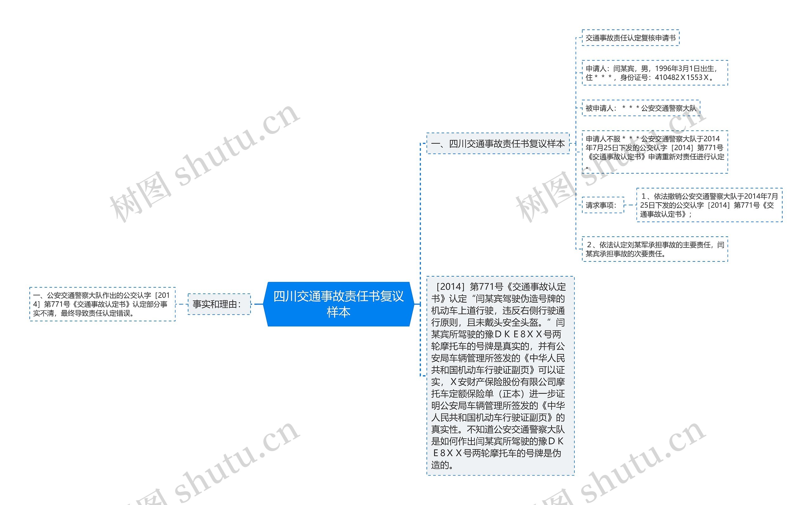Select the 申请人不服 公安交通警察大队 statement node
Screen dimensions: 812x505
pyautogui.click(x=654, y=152)
